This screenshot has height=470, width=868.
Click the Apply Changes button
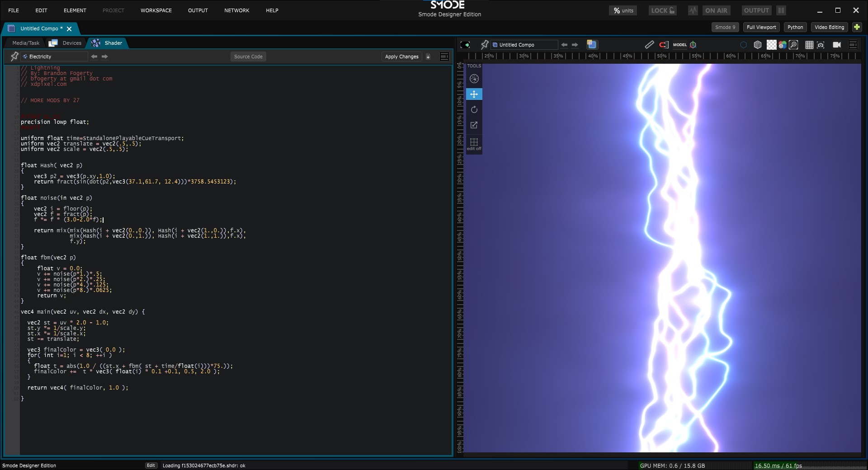pyautogui.click(x=401, y=56)
